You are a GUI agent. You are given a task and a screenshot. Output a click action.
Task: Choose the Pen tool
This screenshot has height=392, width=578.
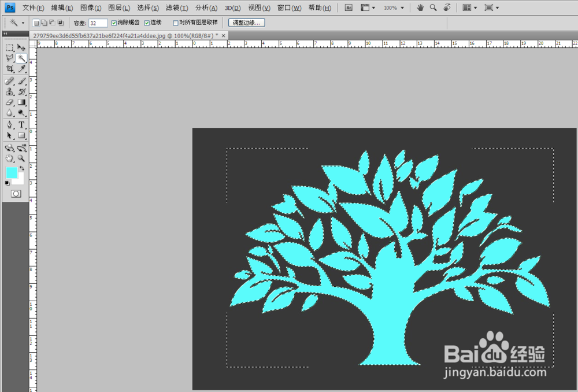coord(10,125)
